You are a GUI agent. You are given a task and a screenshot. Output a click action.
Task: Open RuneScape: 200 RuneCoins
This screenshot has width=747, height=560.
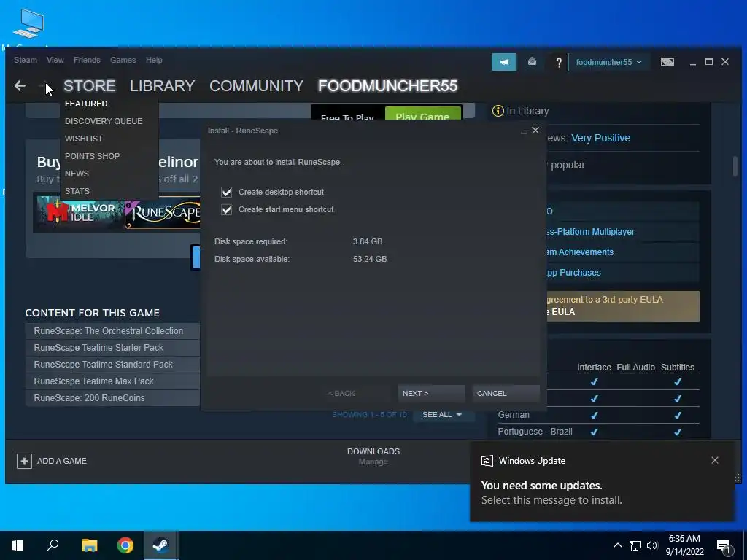pyautogui.click(x=112, y=398)
